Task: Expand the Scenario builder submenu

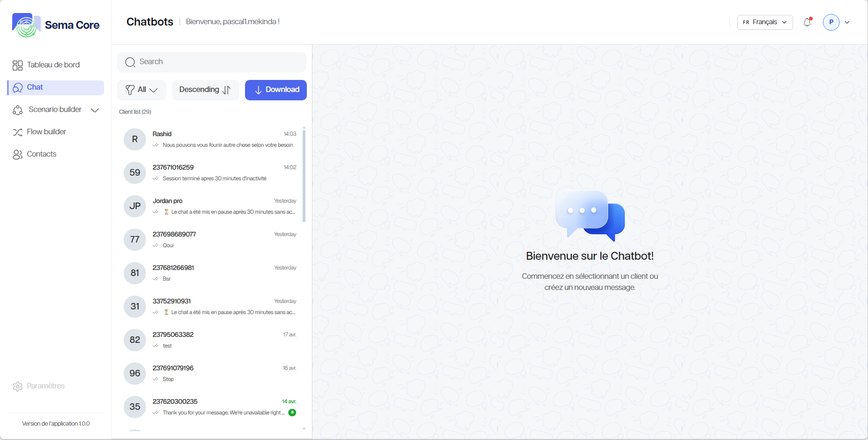Action: [x=95, y=110]
